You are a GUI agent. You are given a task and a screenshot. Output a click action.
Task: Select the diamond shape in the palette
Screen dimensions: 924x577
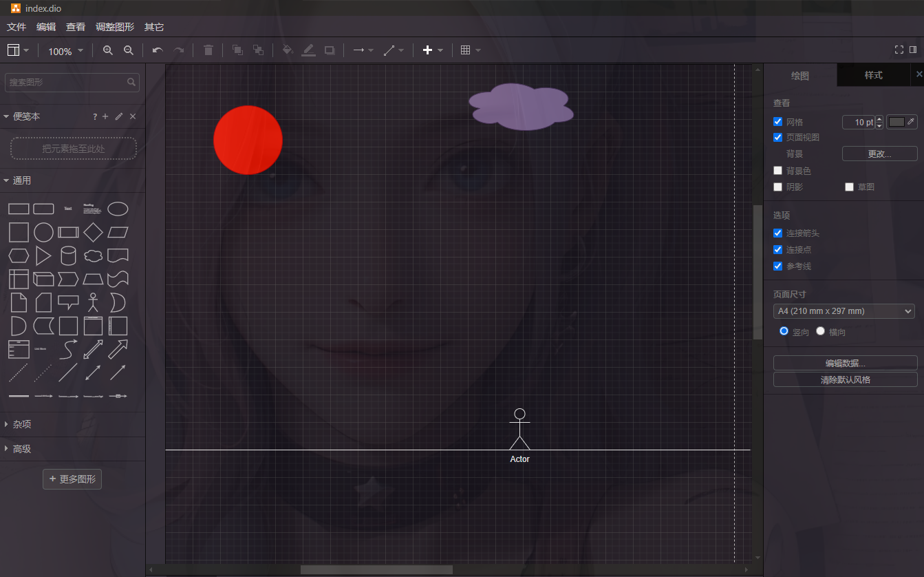tap(93, 233)
